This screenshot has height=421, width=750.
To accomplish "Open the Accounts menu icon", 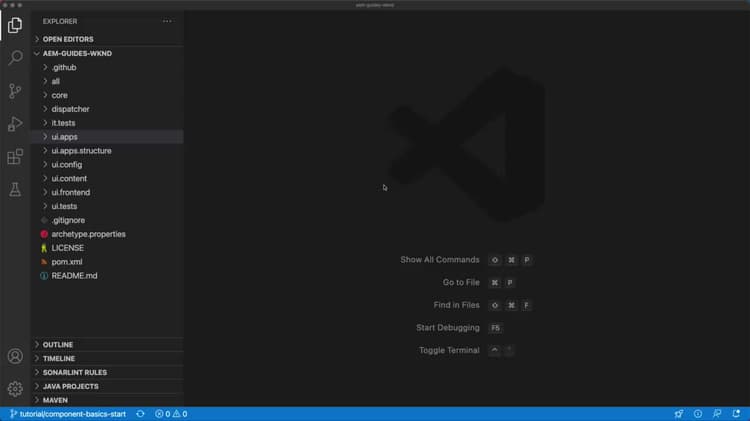I will (x=15, y=356).
